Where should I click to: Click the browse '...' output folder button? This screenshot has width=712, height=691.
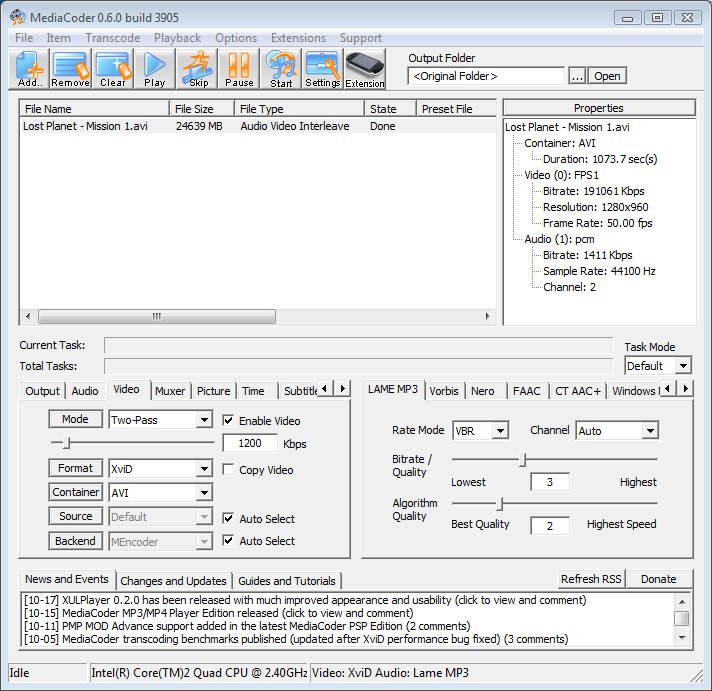pyautogui.click(x=577, y=76)
